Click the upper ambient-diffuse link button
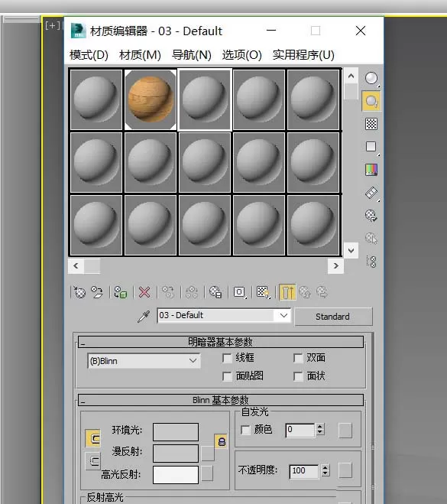Viewport: 447px width, 504px height. point(93,438)
